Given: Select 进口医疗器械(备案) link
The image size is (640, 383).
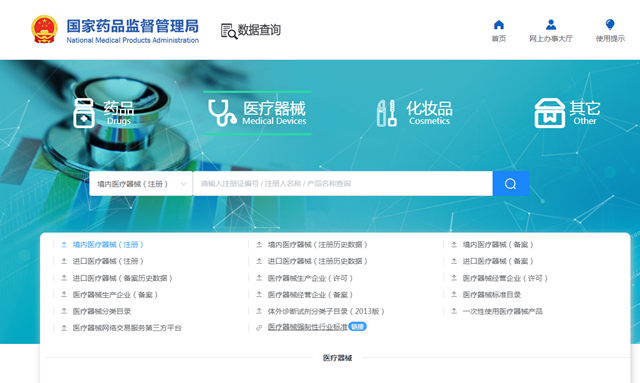Looking at the screenshot, I should 498,261.
